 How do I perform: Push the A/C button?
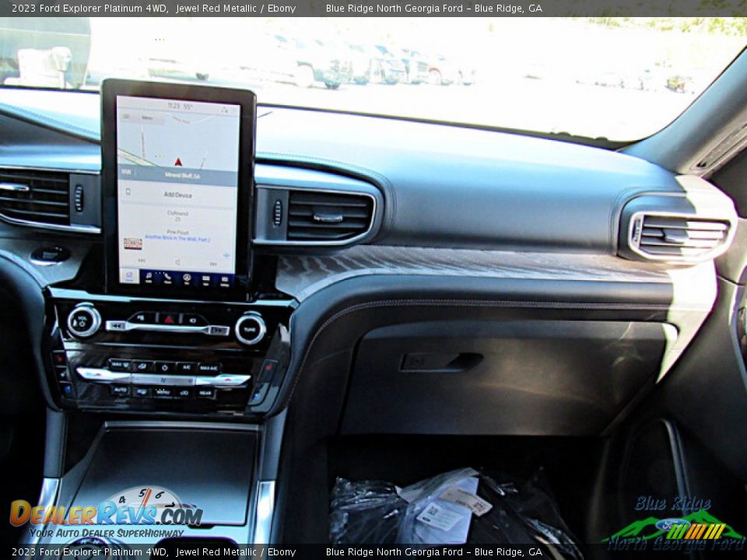[x=187, y=368]
